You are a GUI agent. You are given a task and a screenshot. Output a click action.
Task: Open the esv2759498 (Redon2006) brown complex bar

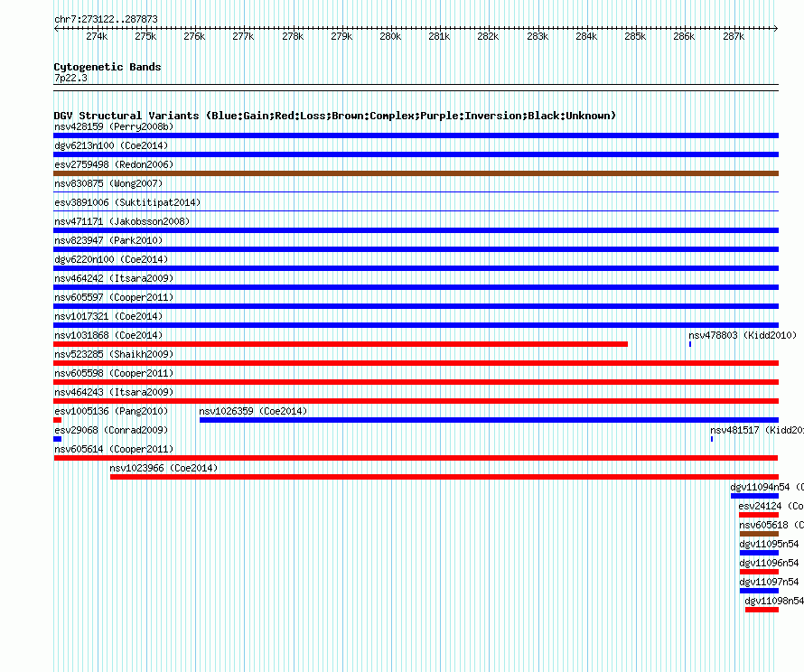click(416, 173)
